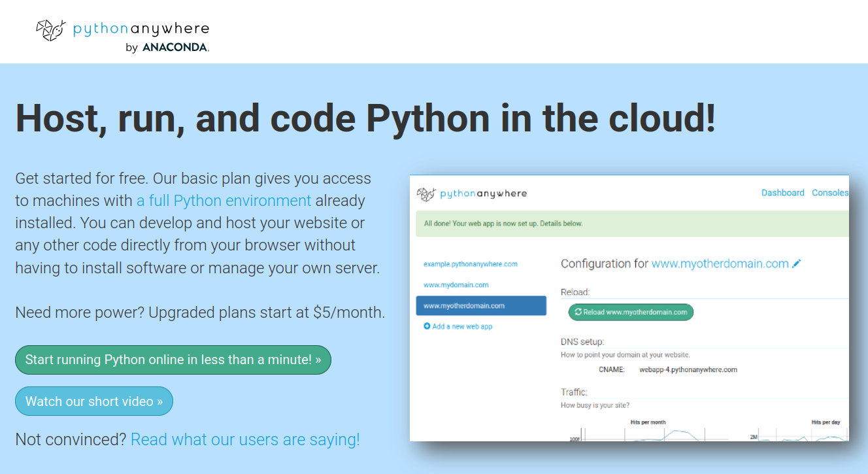Click the Add a new web app link
Viewport: 868px width, 474px height.
point(461,326)
